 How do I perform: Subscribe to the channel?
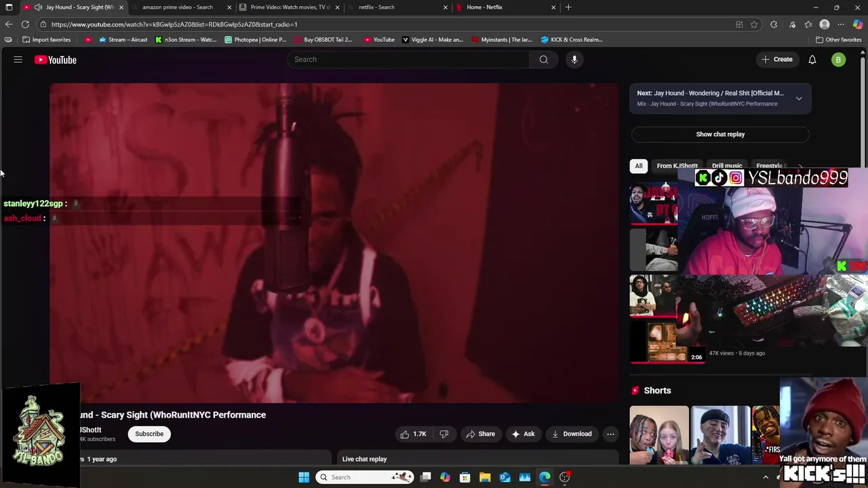149,434
